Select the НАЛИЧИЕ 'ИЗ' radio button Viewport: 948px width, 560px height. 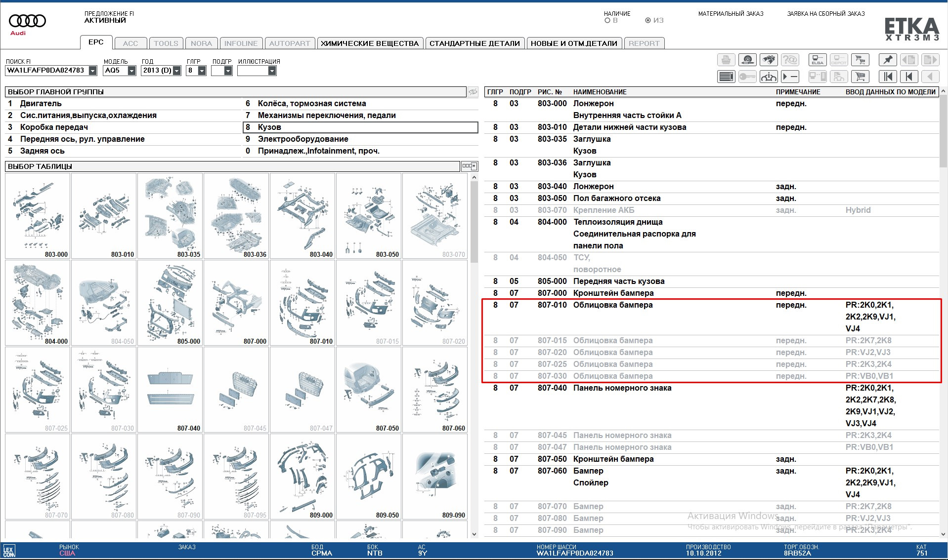click(648, 21)
